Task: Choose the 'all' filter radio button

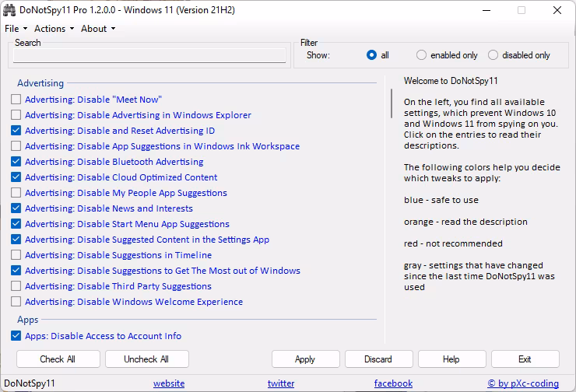Action: (372, 55)
